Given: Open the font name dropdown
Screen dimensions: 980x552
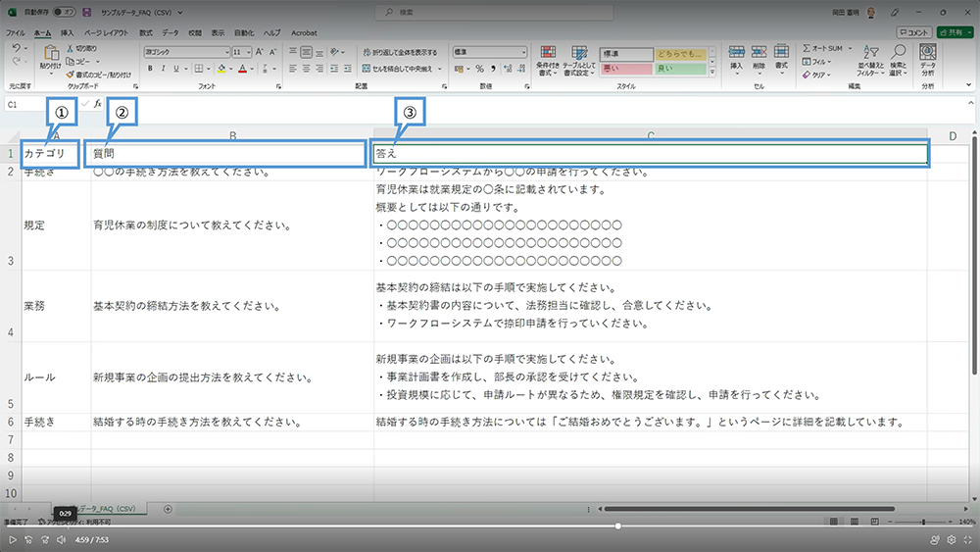Looking at the screenshot, I should (x=227, y=52).
